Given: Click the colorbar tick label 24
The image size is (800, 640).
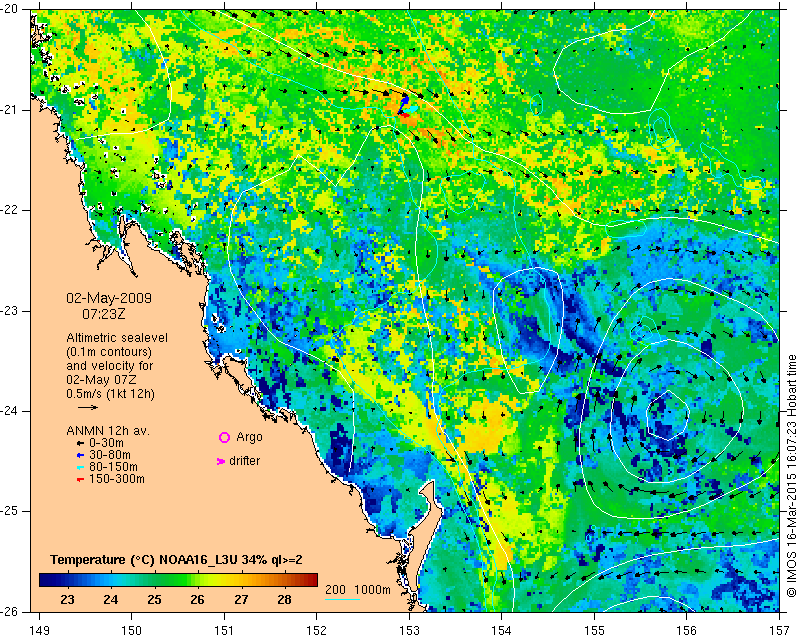Looking at the screenshot, I should pos(111,599).
